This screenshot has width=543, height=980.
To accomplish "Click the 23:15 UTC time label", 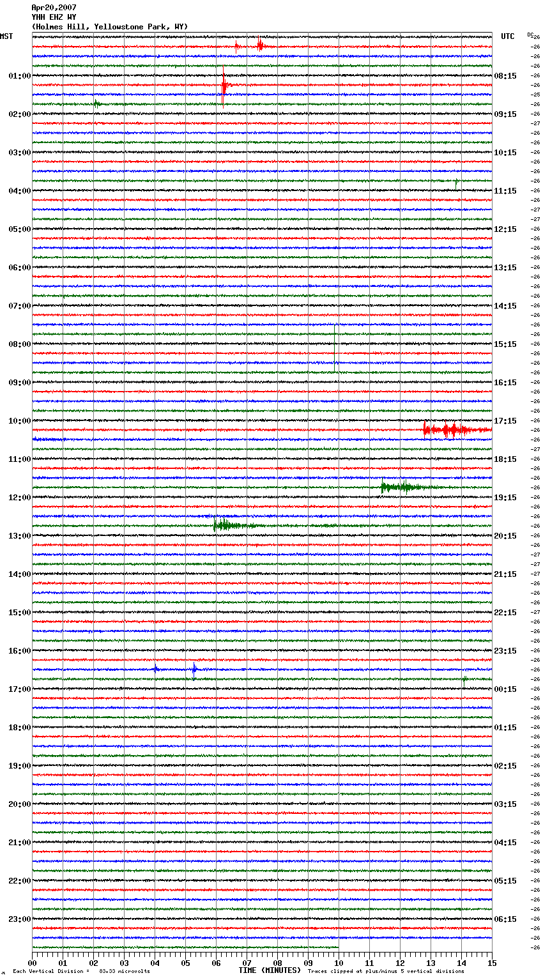I will 505,651.
